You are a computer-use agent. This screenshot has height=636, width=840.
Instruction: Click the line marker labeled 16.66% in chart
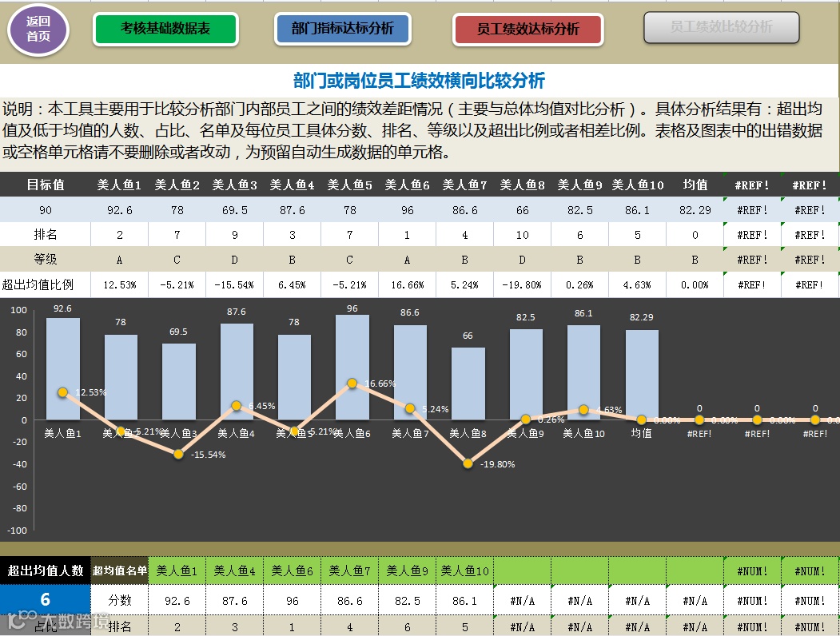pos(352,384)
